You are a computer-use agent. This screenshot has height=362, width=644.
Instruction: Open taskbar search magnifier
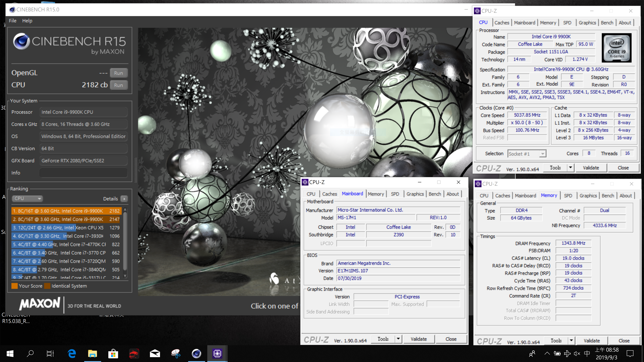click(x=30, y=353)
